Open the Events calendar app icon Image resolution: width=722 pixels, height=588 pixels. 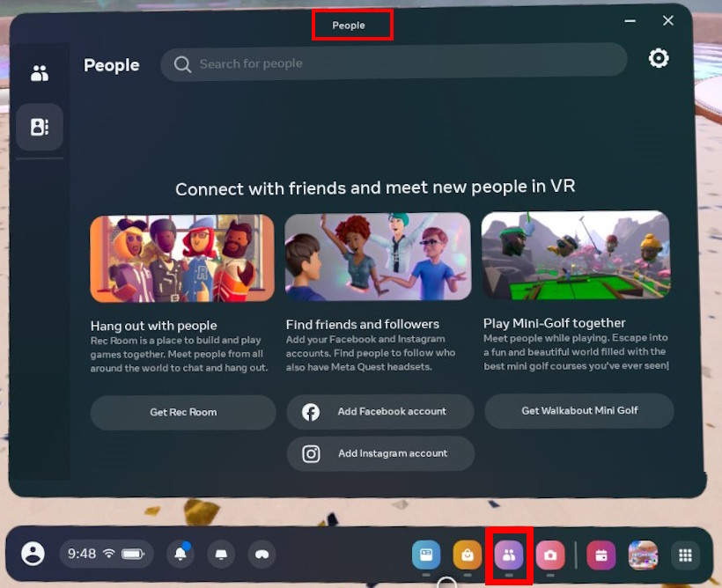click(601, 555)
